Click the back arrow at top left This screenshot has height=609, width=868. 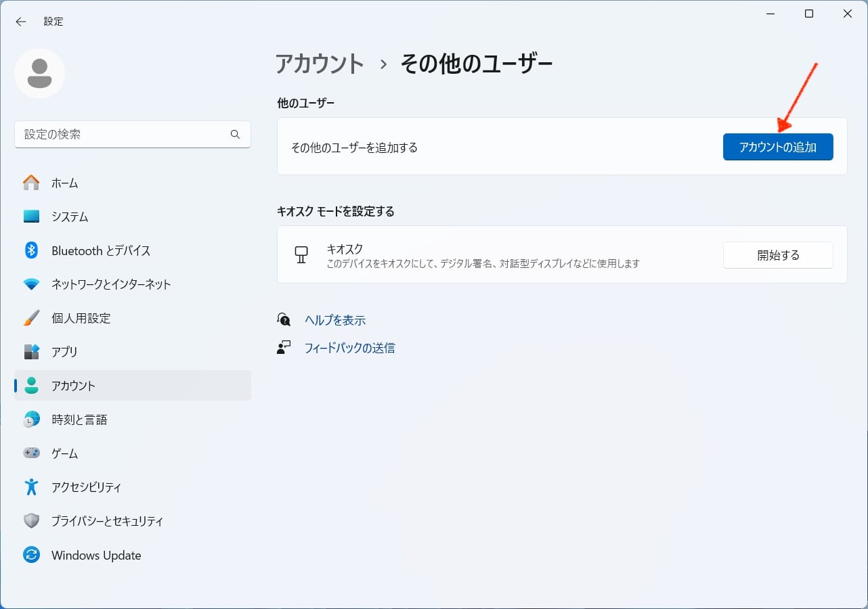coord(20,21)
